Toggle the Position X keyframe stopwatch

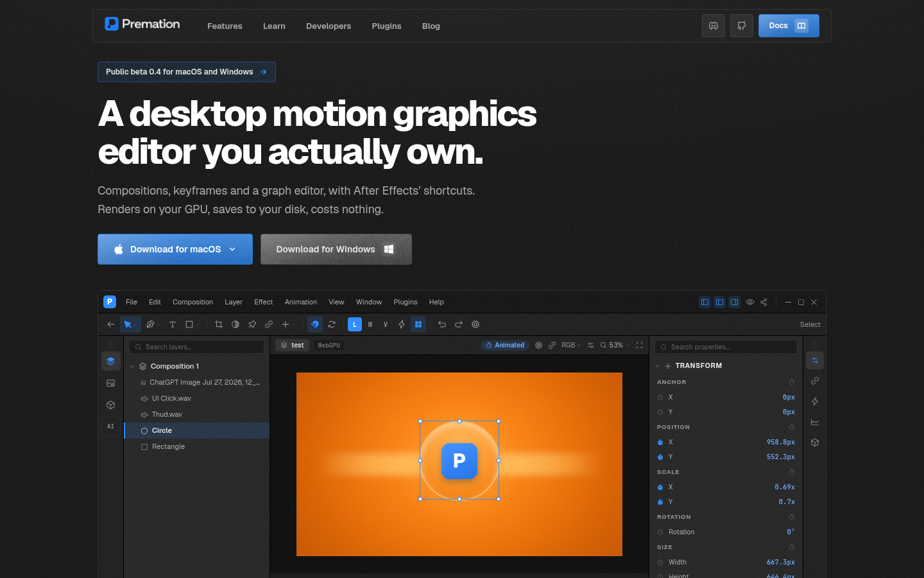660,442
